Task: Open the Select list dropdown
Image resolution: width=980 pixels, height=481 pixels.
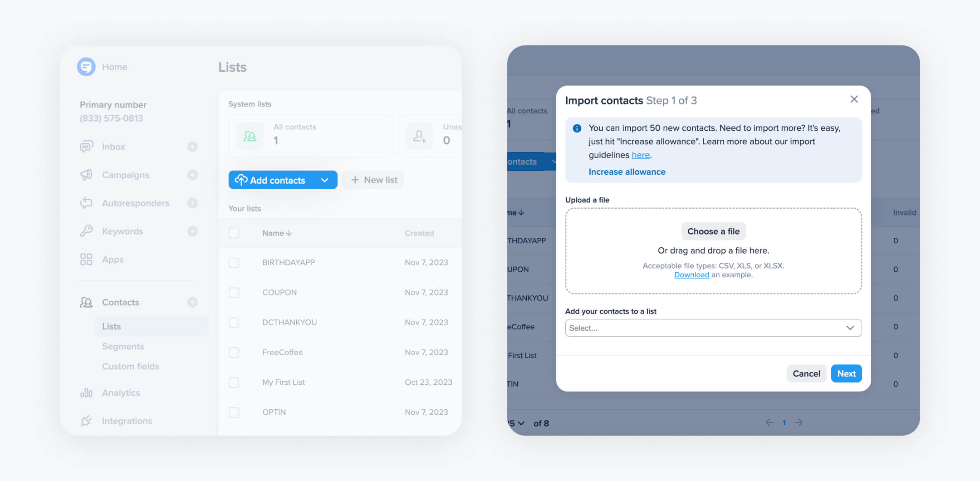Action: (713, 328)
